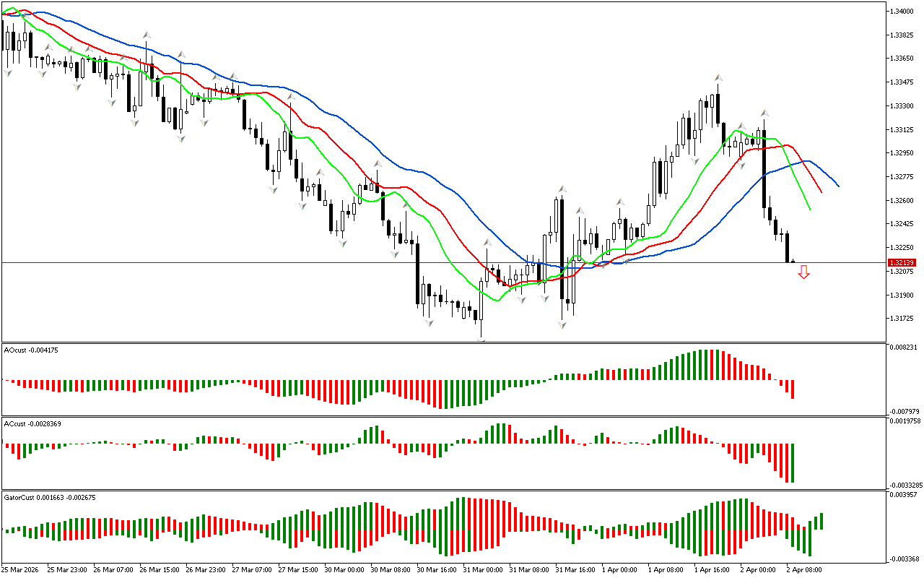The image size is (924, 578).
Task: Select the last red bar in AOcust histogram
Action: coord(793,389)
